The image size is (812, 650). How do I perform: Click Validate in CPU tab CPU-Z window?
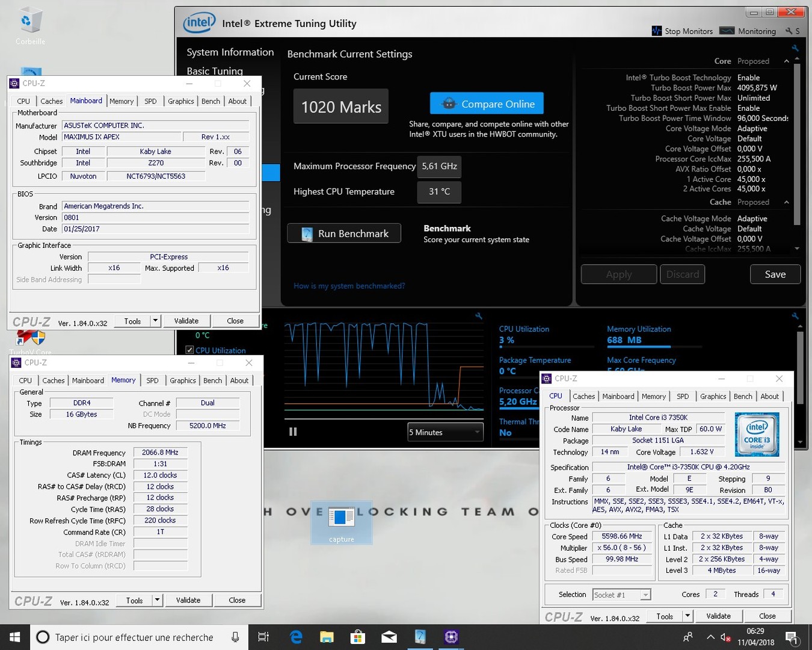point(719,616)
